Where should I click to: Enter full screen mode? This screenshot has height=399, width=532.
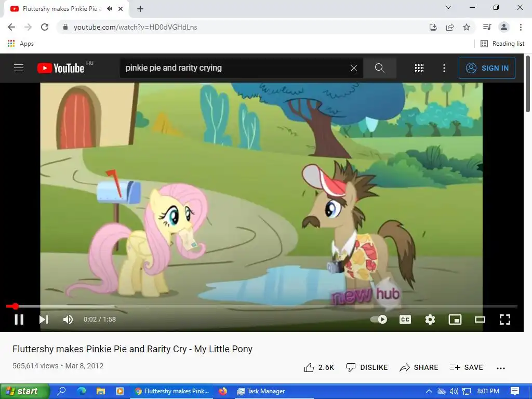tap(505, 320)
